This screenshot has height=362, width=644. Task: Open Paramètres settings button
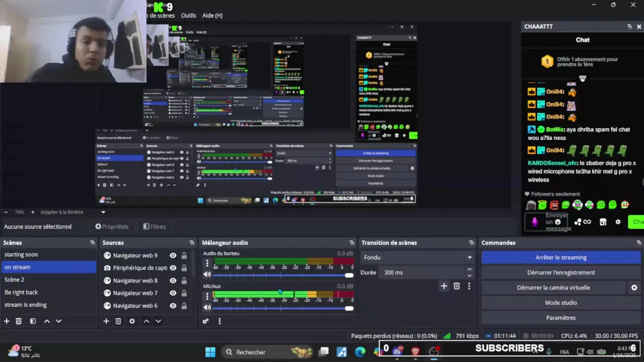tap(560, 318)
